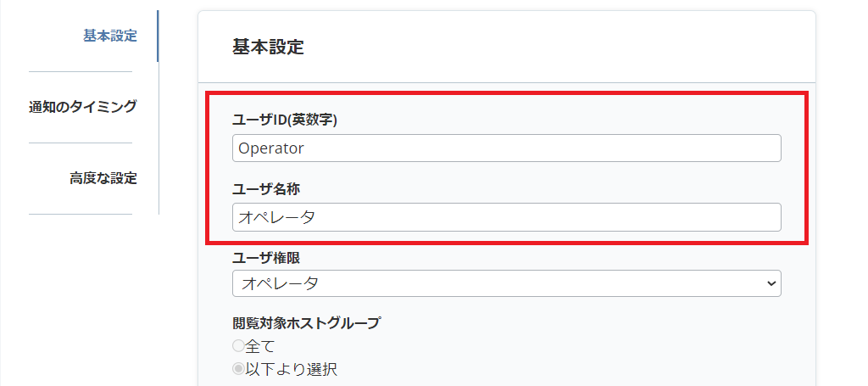Go to the 高度な設定 tab
The image size is (868, 386).
coord(103,178)
